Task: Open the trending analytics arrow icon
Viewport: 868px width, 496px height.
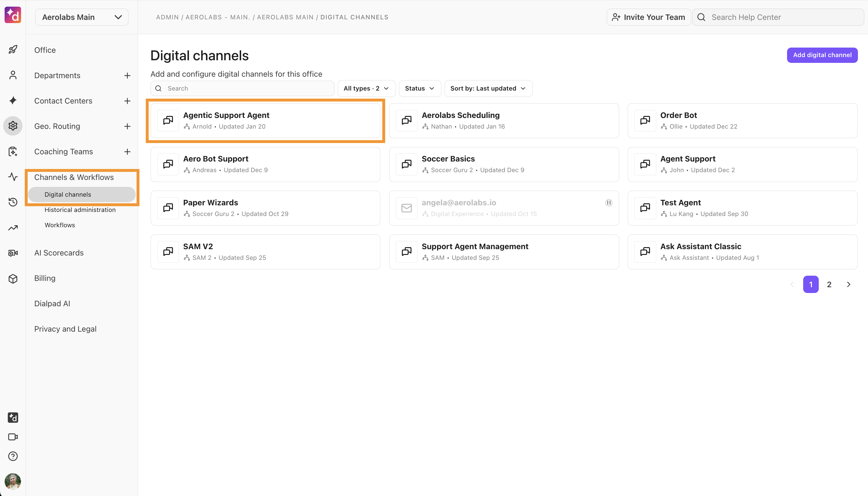Action: [x=13, y=228]
